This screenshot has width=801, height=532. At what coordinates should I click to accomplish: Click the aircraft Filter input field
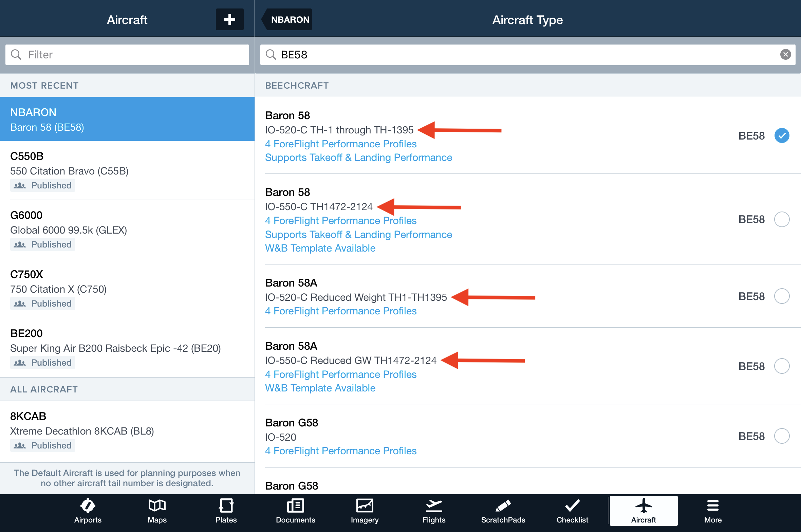click(x=127, y=55)
